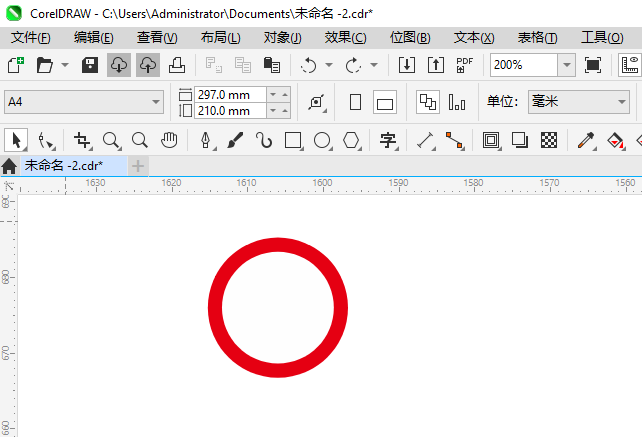Click the cloud upload icon
The width and height of the screenshot is (642, 437).
[x=148, y=65]
